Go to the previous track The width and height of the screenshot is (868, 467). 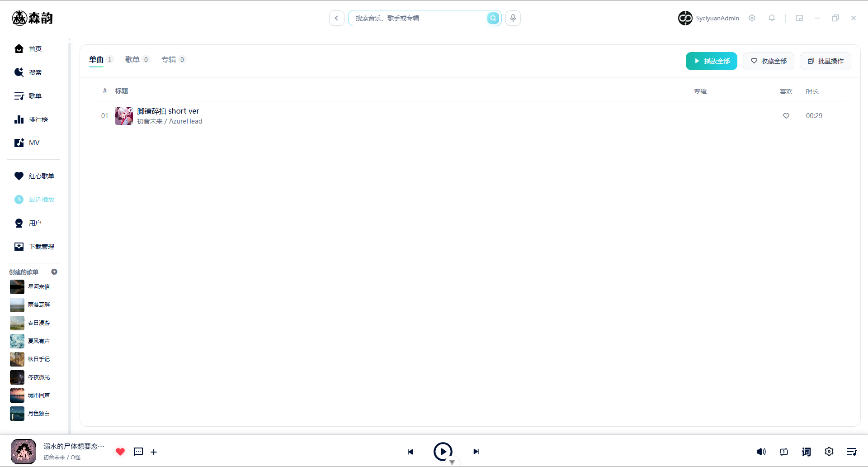(410, 452)
